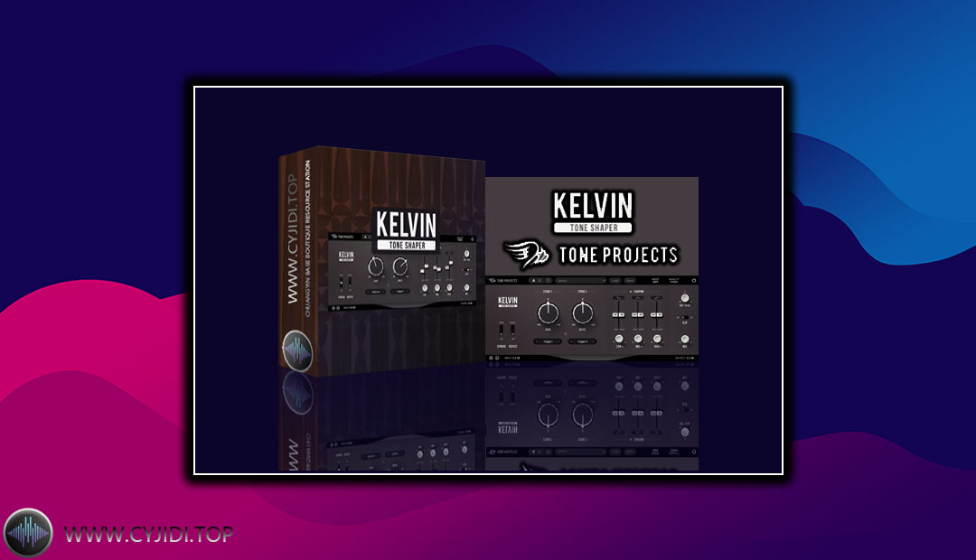Click the Mix knob in flat plugin panel
976x560 pixels.
coord(685,339)
